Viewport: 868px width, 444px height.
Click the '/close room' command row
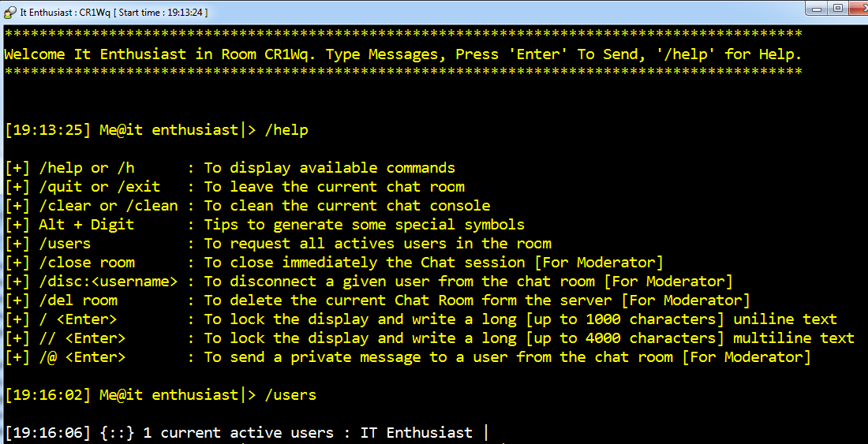[x=334, y=262]
